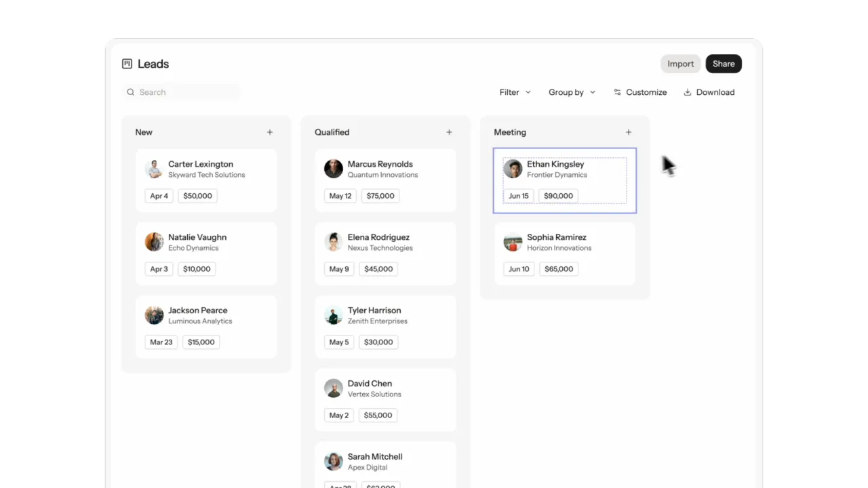Click the Apr 4 date tag
Viewport: 868px width, 488px height.
(x=159, y=196)
